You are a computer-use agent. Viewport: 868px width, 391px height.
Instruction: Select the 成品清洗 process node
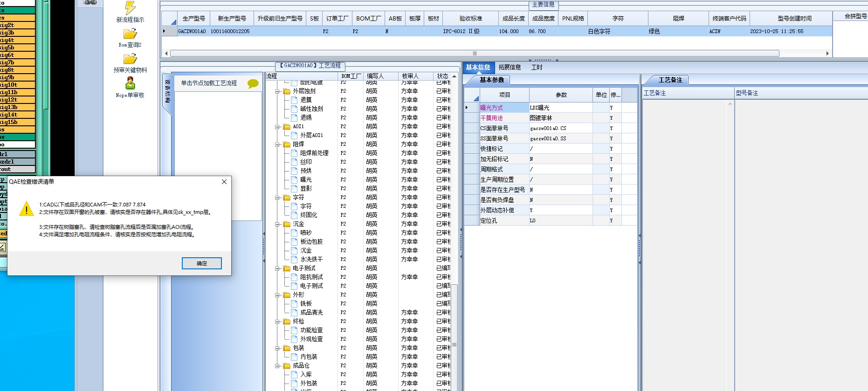[311, 312]
